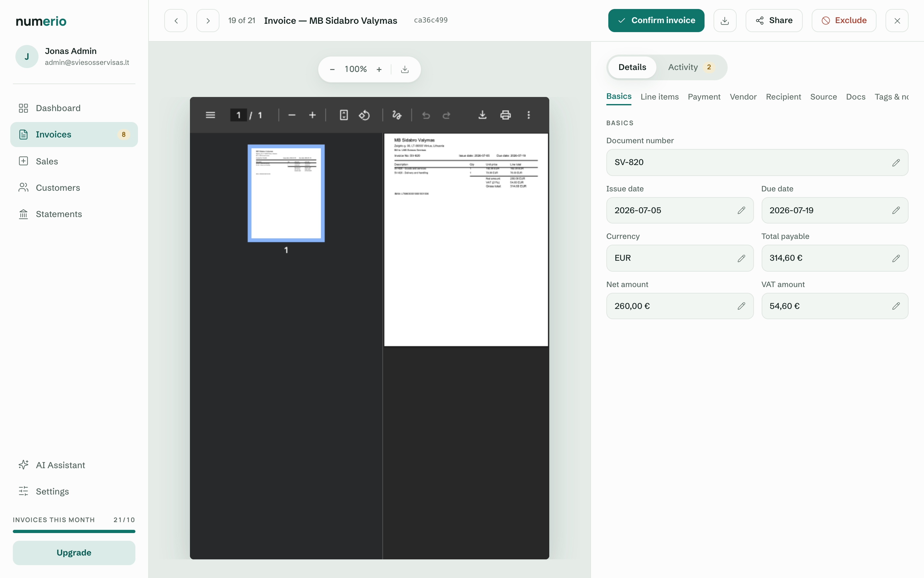Toggle the PDF viewer sidebar menu
The image size is (924, 578).
tap(210, 115)
